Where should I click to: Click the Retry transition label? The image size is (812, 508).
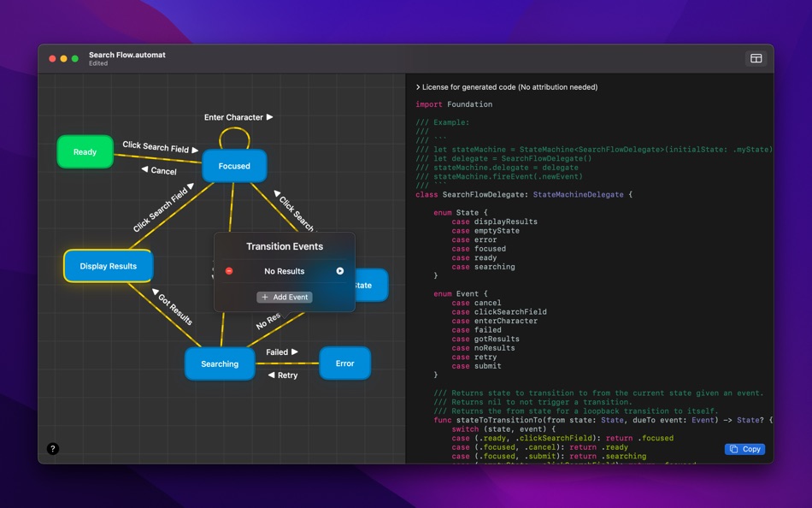click(x=283, y=375)
